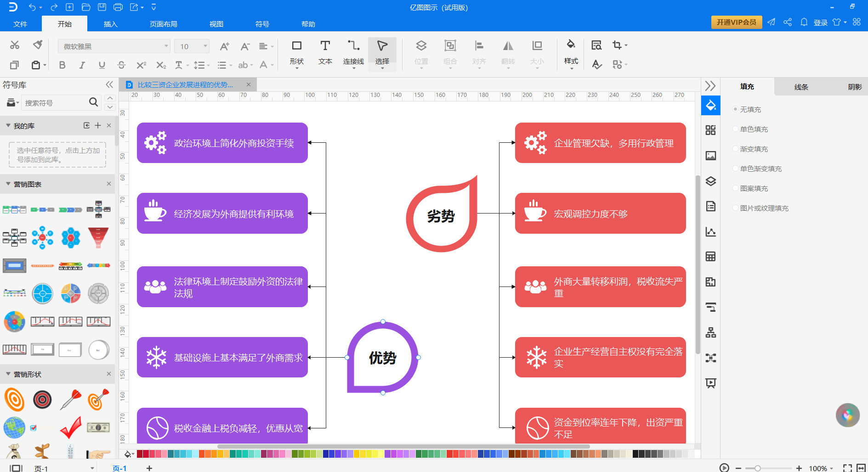Viewport: 868px width, 472px height.
Task: Open the Layers panel icon in right sidebar
Action: pyautogui.click(x=711, y=181)
